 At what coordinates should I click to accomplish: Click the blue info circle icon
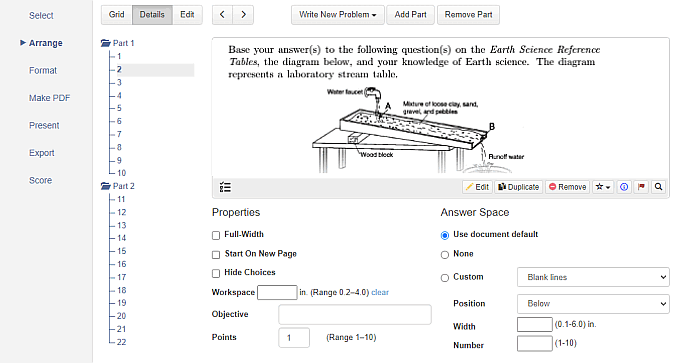[624, 187]
